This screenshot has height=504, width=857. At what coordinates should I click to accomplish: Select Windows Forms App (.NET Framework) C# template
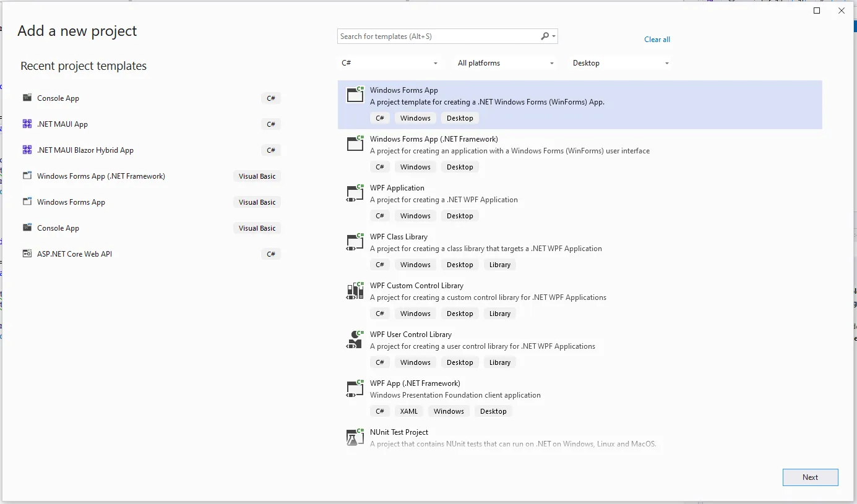click(433, 140)
